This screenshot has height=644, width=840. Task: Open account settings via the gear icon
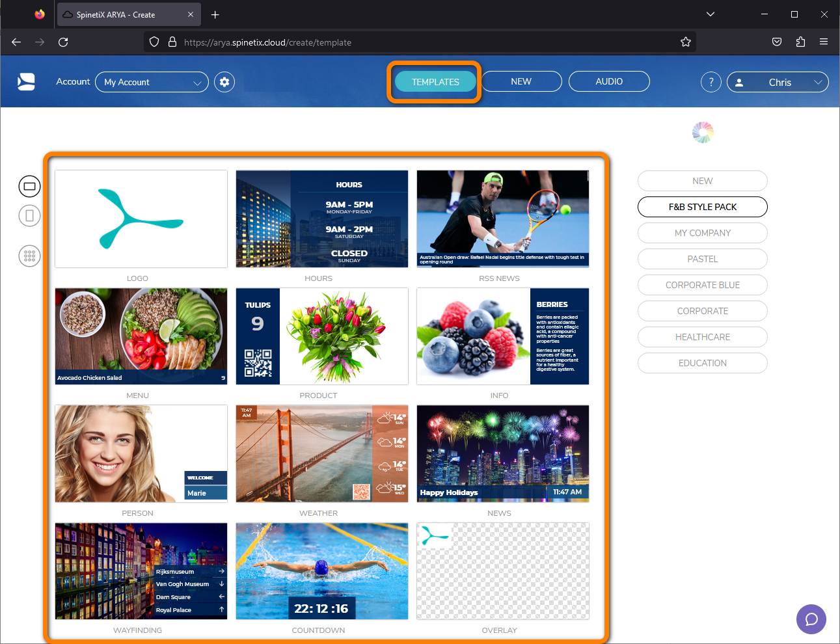click(x=224, y=81)
